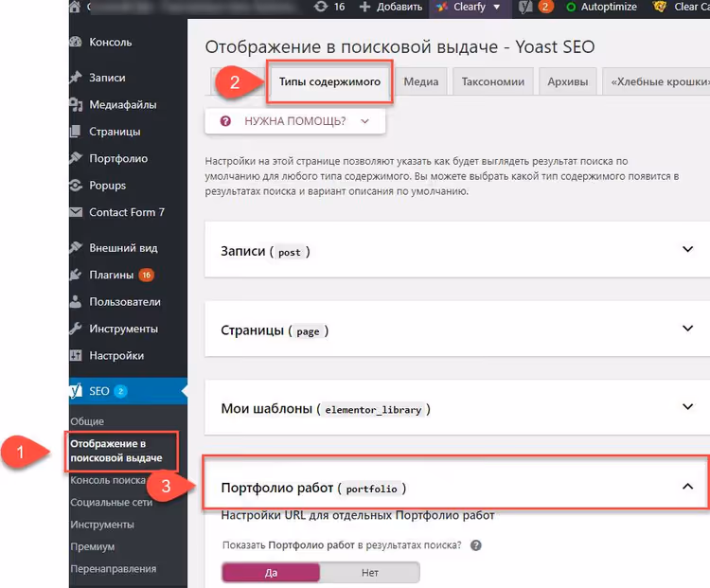Viewport: 710px width, 588px height.
Task: Click the blue SEO notification badge
Action: 120,391
